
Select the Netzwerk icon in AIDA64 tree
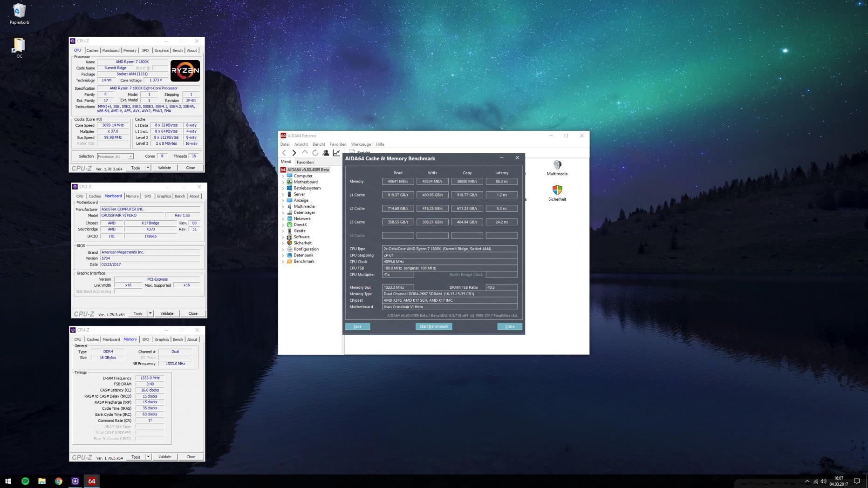click(x=289, y=218)
